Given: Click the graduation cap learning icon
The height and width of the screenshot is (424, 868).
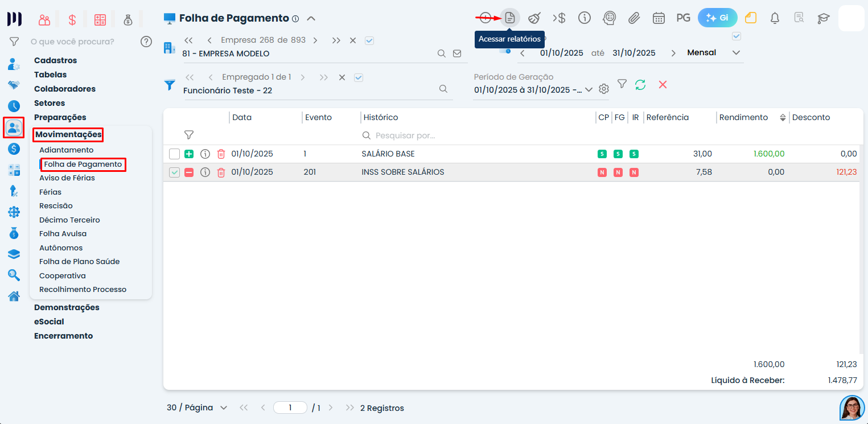Looking at the screenshot, I should pyautogui.click(x=824, y=18).
